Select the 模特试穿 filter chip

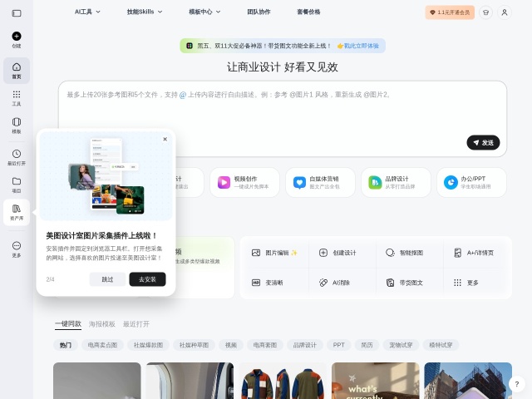click(x=441, y=345)
